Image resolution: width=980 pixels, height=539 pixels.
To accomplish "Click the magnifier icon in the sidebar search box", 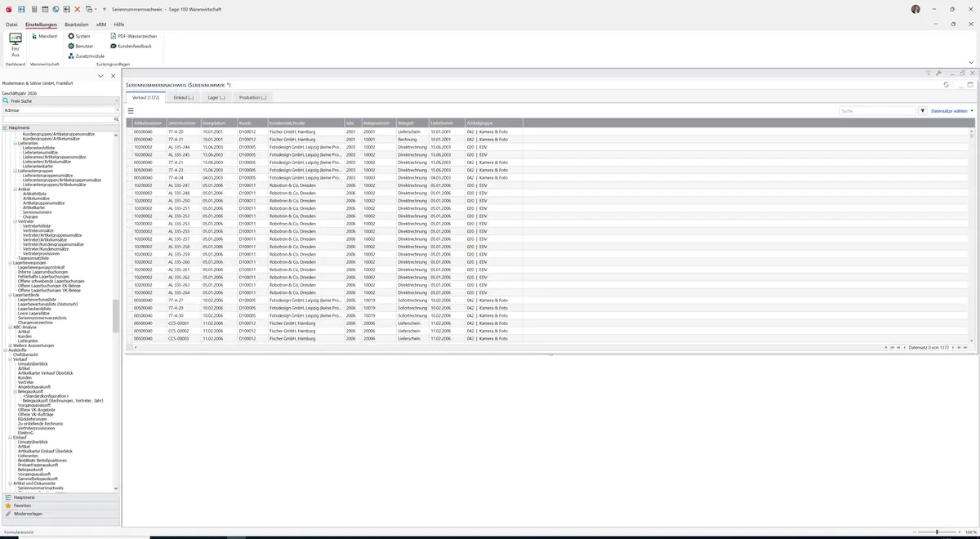I will pos(117,119).
